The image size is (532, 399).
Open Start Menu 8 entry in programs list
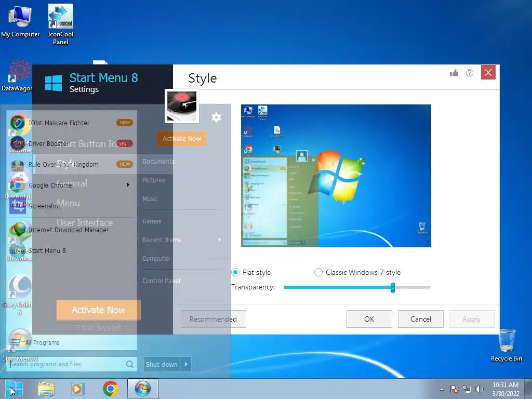point(72,251)
